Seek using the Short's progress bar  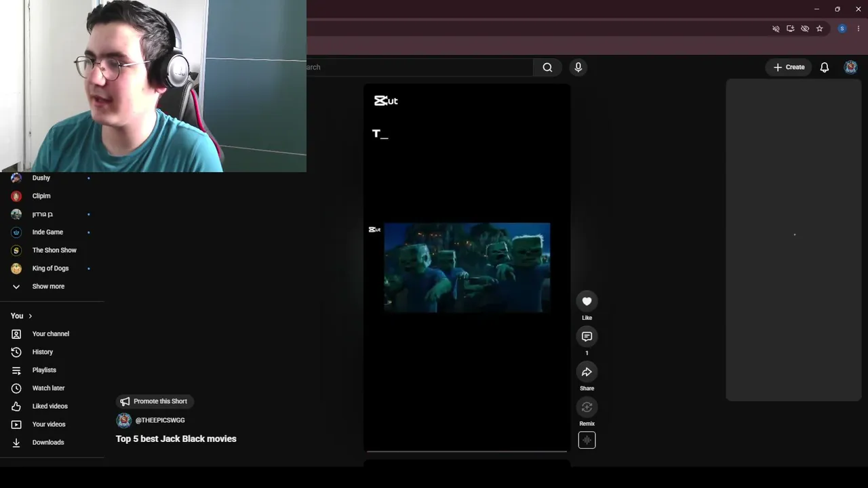[x=467, y=451]
